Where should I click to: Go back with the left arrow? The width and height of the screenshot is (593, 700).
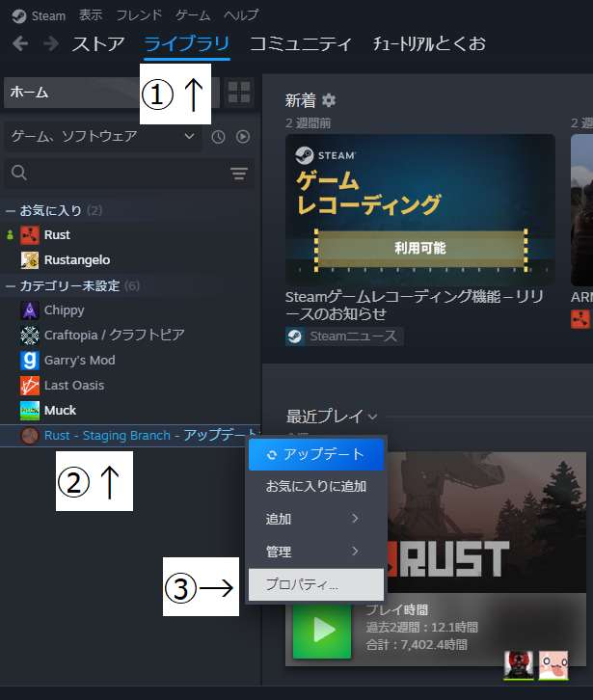tap(20, 43)
